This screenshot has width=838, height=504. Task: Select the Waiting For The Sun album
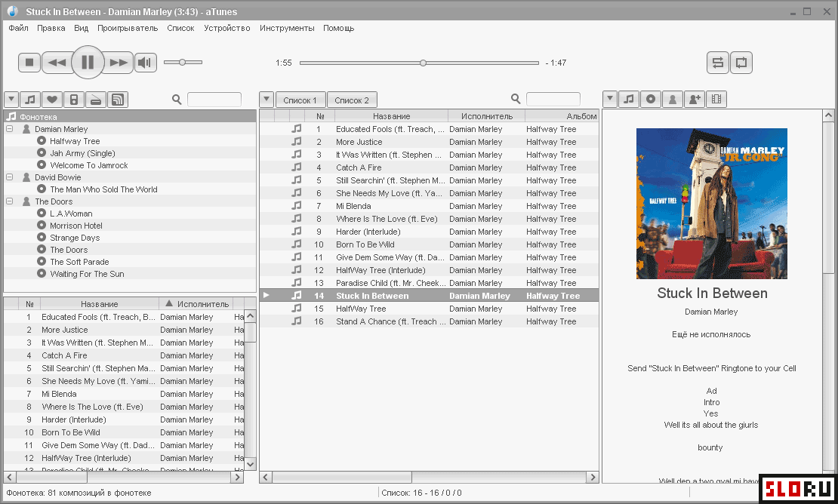(x=87, y=274)
